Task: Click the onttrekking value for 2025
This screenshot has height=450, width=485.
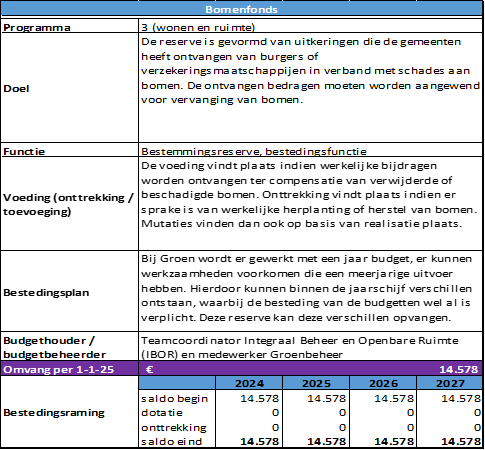Action: pyautogui.click(x=342, y=427)
